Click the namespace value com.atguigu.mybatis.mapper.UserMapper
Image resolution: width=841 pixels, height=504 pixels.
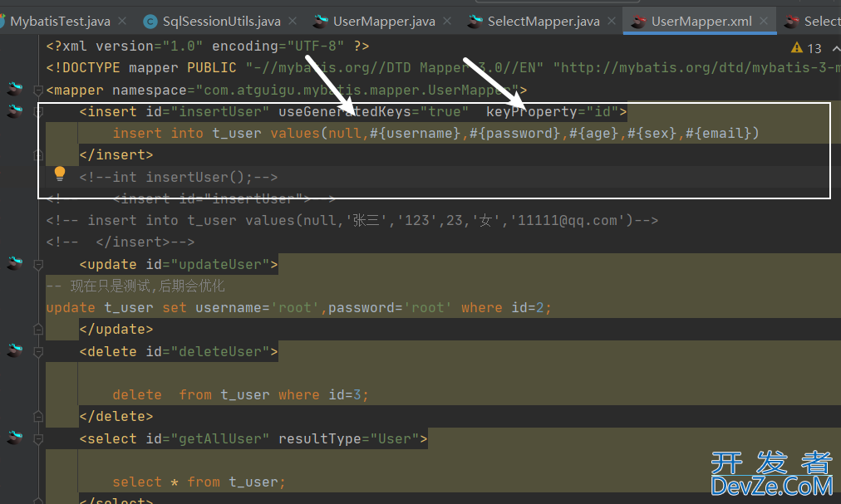coord(357,90)
